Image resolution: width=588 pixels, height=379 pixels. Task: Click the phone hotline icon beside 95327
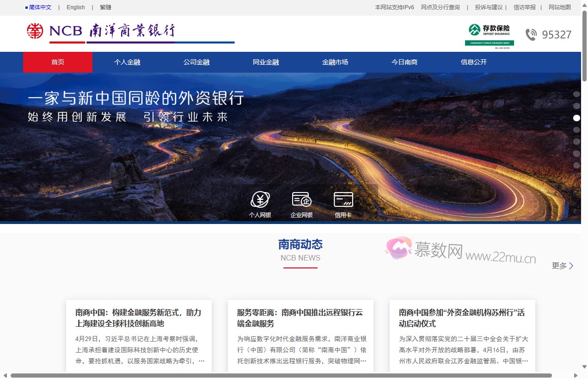coord(532,34)
